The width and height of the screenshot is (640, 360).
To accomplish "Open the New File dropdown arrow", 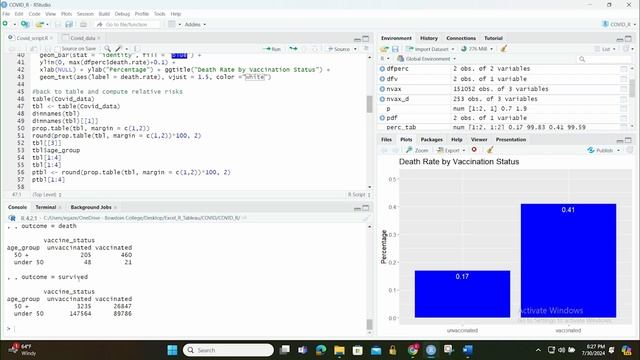I will pos(14,24).
